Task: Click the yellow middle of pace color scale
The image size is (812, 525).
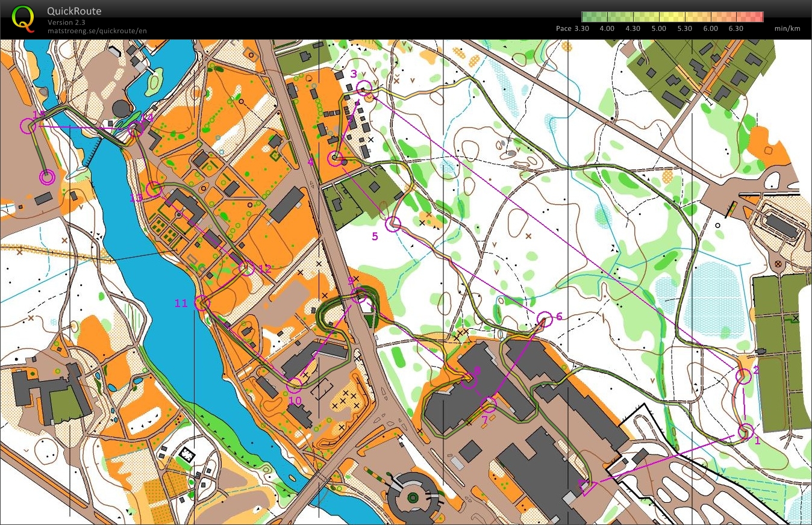Action: point(672,17)
